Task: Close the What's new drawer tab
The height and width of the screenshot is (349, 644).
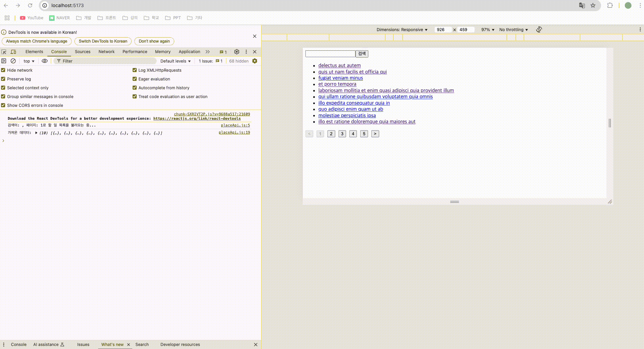Action: [x=129, y=345]
